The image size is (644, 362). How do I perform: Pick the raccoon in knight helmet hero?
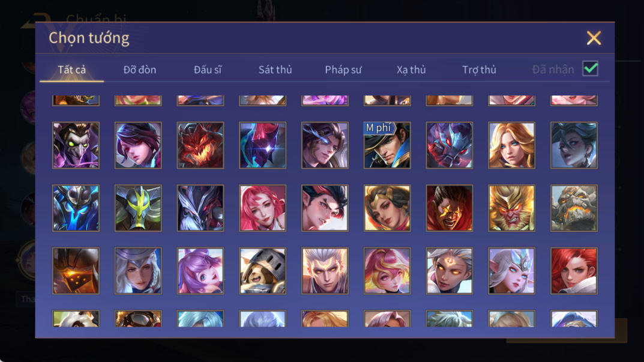coord(262,271)
